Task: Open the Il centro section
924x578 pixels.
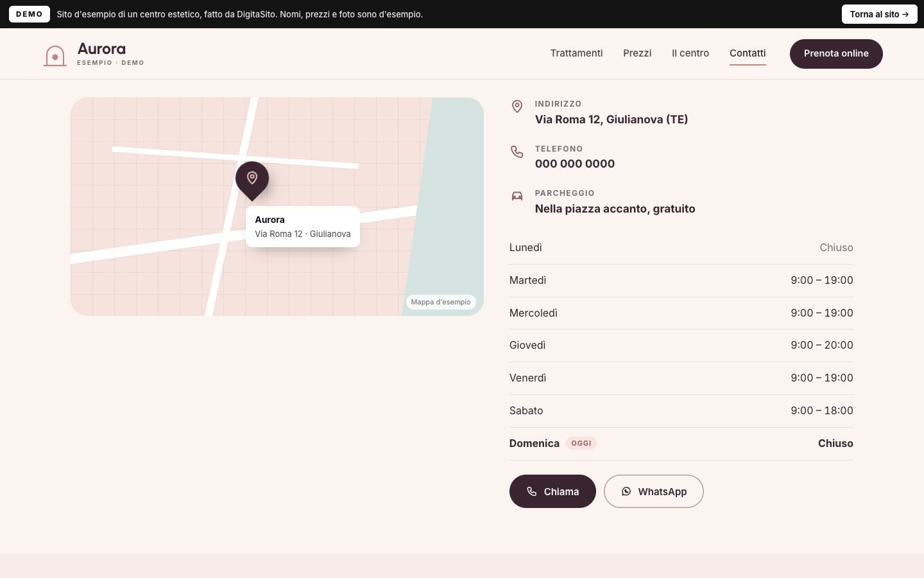Action: tap(690, 53)
